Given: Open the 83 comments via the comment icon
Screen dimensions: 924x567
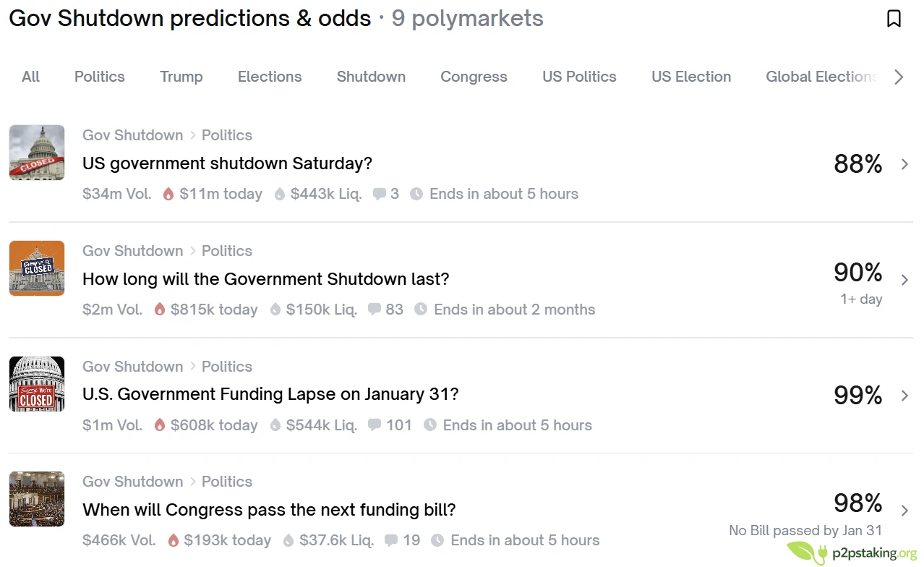Looking at the screenshot, I should [x=374, y=310].
